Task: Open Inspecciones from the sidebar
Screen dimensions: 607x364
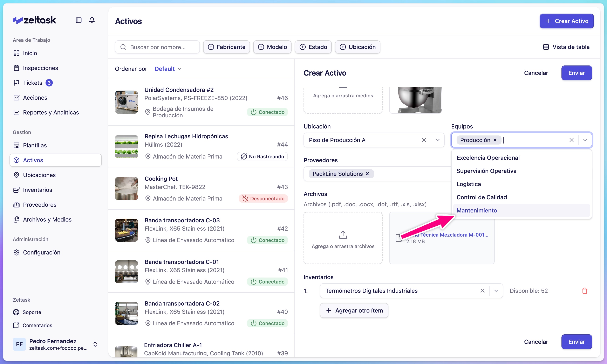Action: point(40,68)
